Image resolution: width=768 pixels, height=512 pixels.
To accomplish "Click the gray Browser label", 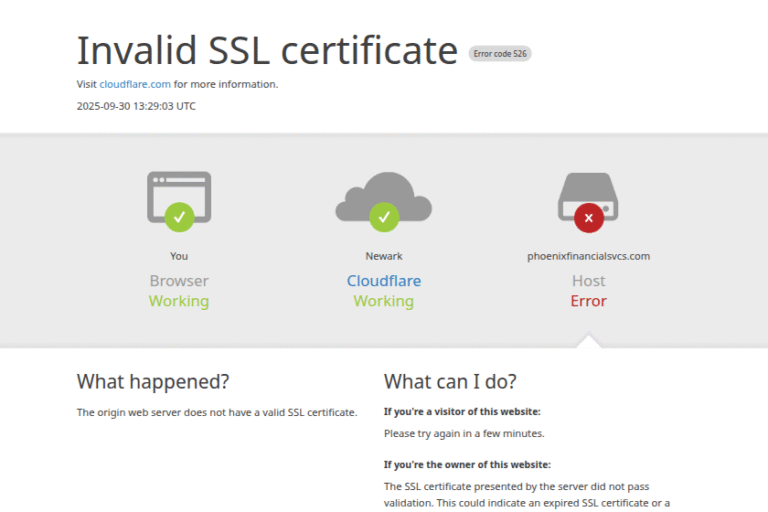I will (179, 281).
